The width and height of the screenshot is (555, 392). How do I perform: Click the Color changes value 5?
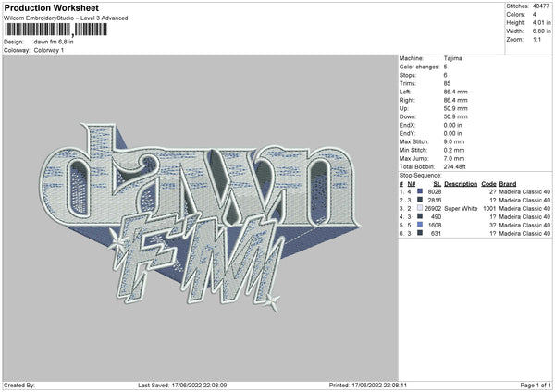click(x=445, y=67)
